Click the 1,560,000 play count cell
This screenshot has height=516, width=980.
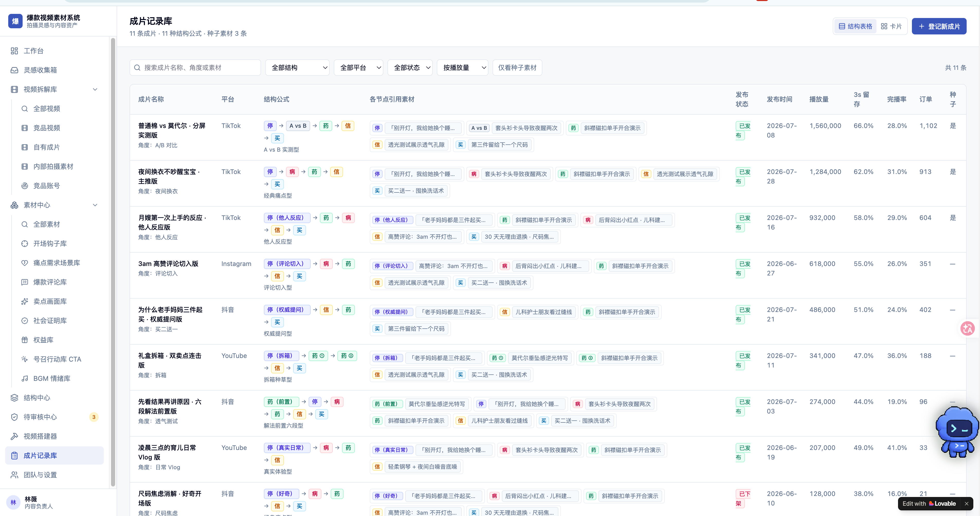coord(825,126)
